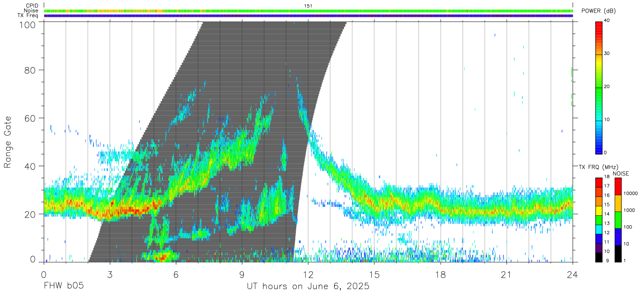644x297 pixels.
Task: Click the 20 range gate tick label
Action: [x=30, y=214]
